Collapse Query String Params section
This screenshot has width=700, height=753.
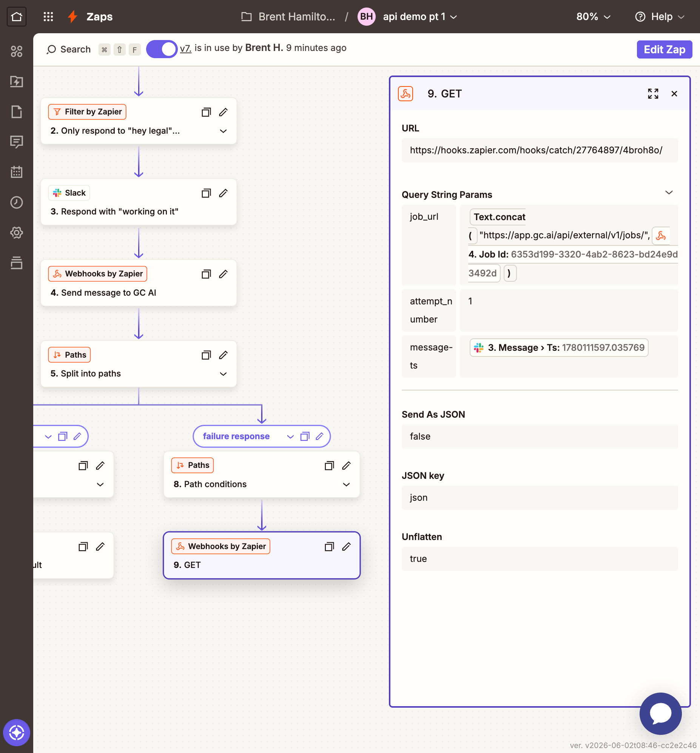(669, 193)
